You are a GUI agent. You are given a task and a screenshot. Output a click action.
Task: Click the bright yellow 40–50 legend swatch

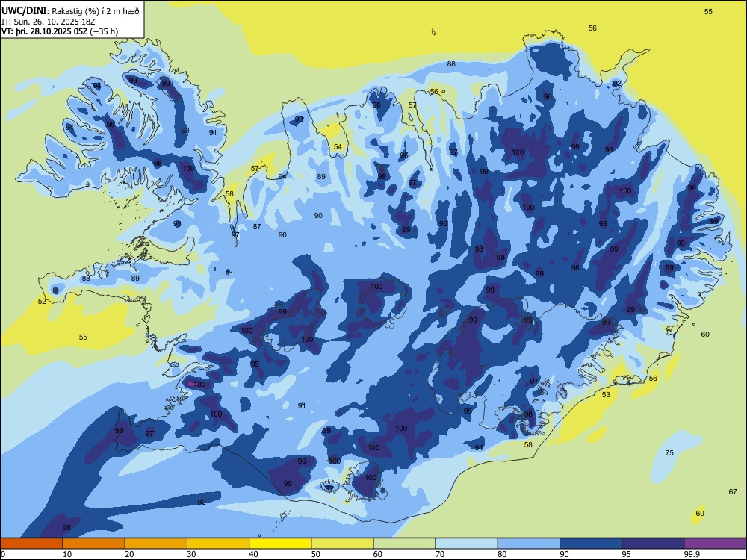click(280, 544)
